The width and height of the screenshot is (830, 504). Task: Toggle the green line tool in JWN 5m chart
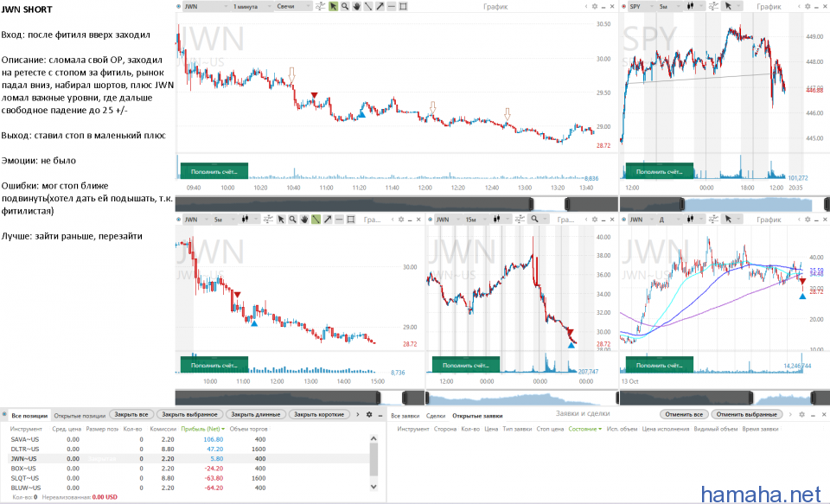click(316, 220)
